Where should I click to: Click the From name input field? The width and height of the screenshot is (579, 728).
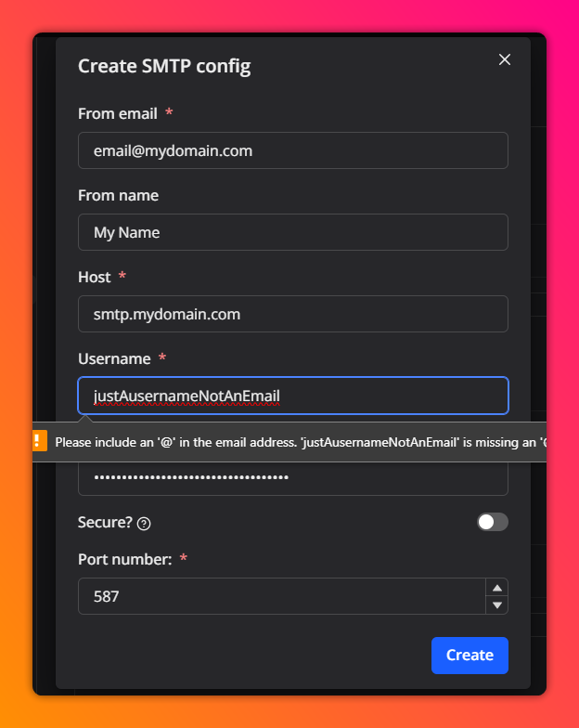coord(293,232)
